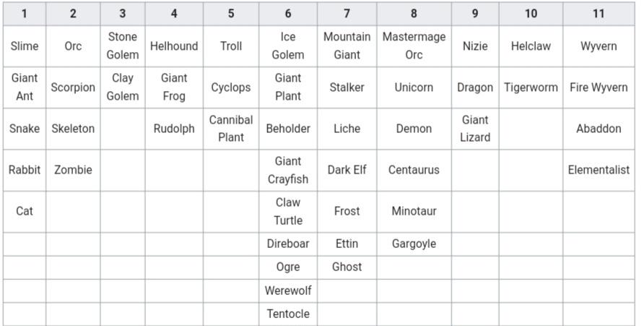
Task: Click the Elementalist cell
Action: 599,171
